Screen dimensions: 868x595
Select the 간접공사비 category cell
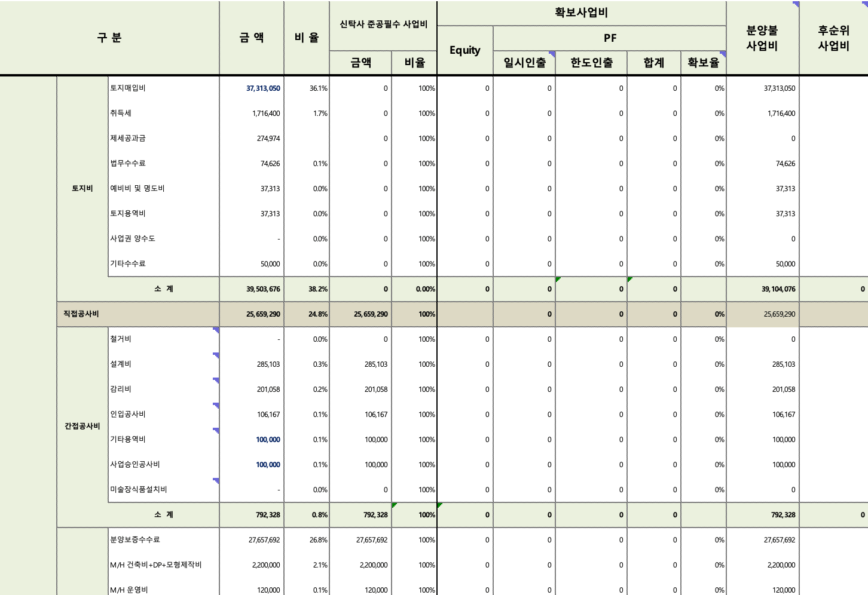[x=82, y=426]
